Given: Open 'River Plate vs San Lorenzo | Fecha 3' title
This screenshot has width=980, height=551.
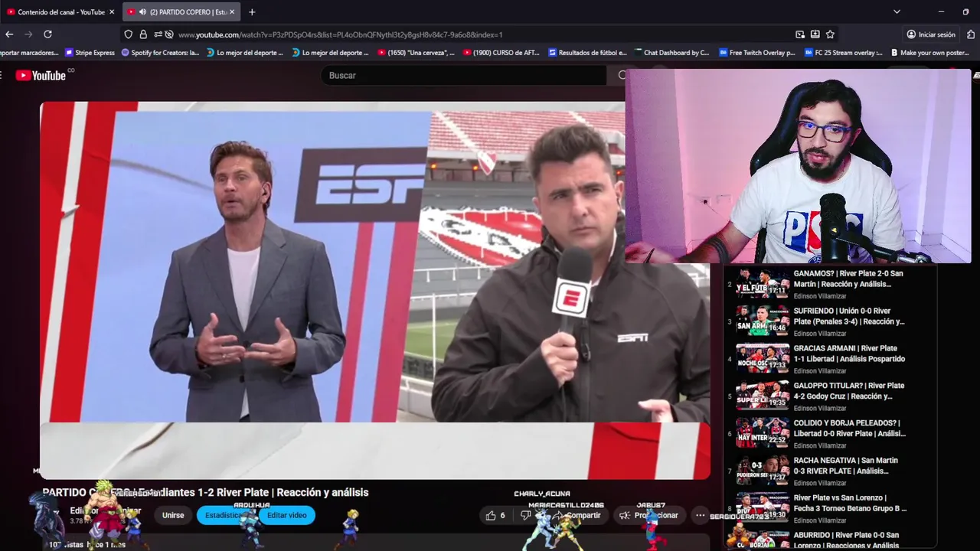Looking at the screenshot, I should [850, 503].
